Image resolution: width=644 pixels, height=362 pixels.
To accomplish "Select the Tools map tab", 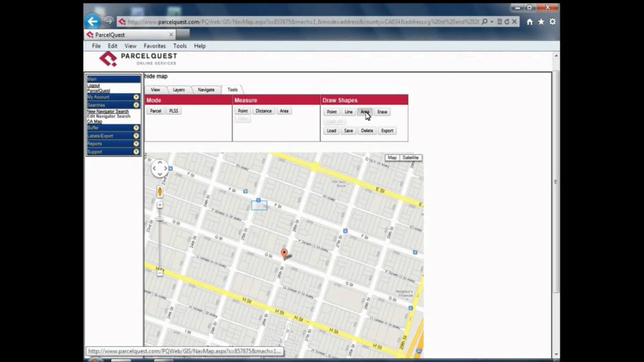I will [x=232, y=90].
